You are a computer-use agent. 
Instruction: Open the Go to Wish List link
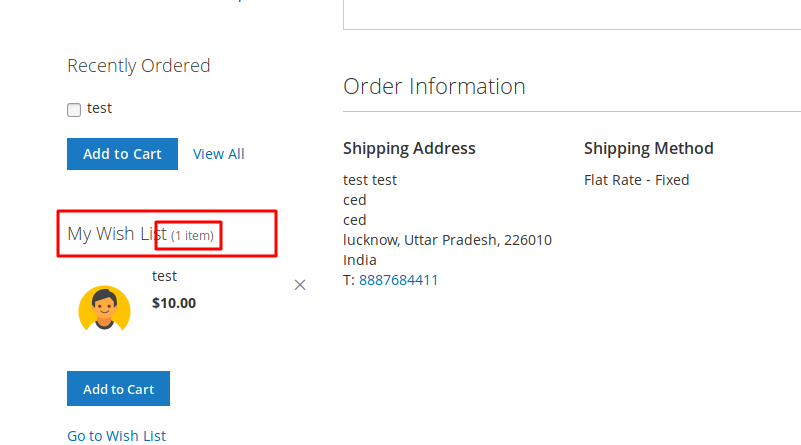click(116, 436)
